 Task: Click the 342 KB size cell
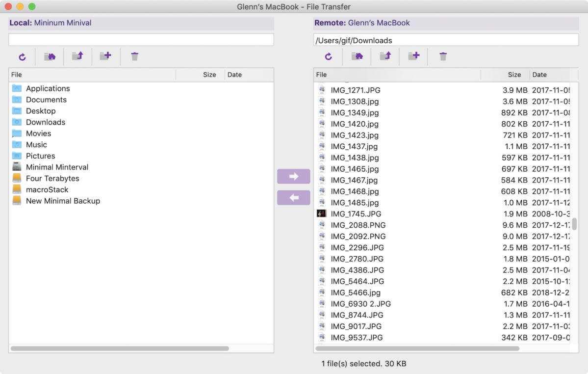pyautogui.click(x=514, y=338)
